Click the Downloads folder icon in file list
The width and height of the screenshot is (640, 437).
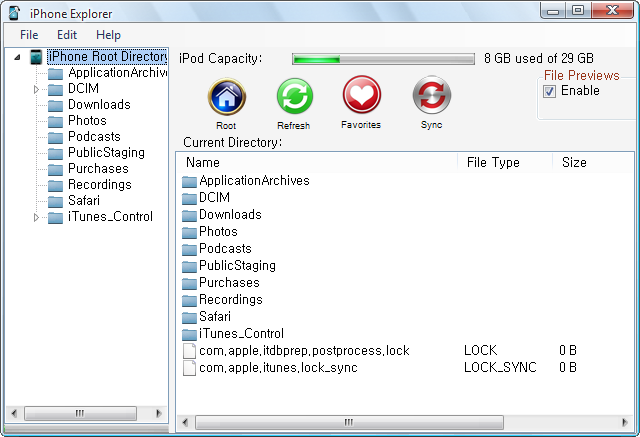pos(189,215)
